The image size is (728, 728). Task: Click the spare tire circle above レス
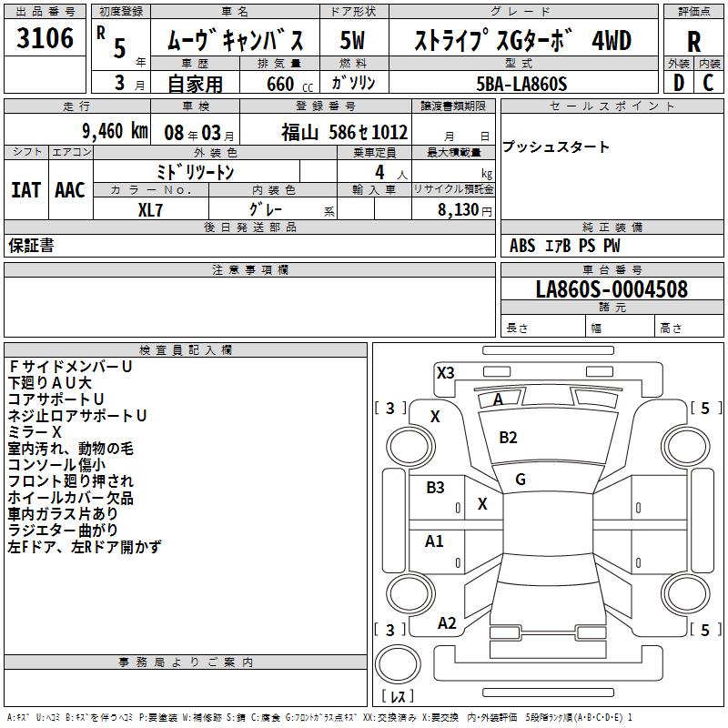click(x=398, y=664)
